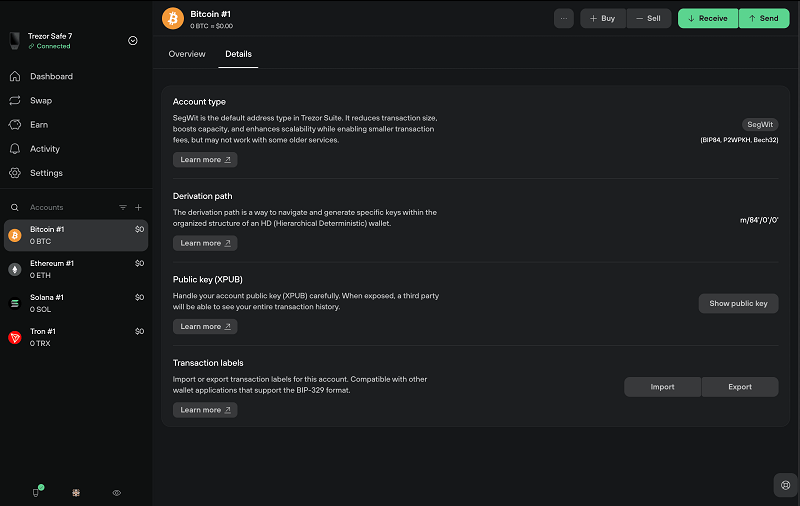
Task: Open Learn more under Derivation path
Action: (205, 243)
